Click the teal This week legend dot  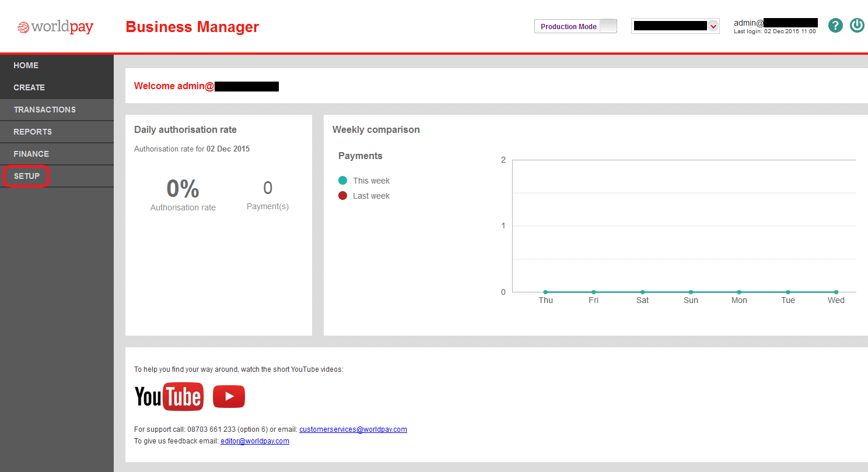[342, 181]
